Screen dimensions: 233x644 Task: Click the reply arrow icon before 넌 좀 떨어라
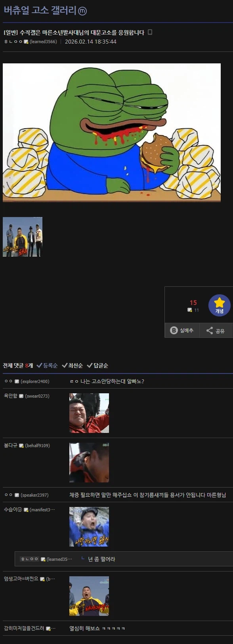point(83,558)
